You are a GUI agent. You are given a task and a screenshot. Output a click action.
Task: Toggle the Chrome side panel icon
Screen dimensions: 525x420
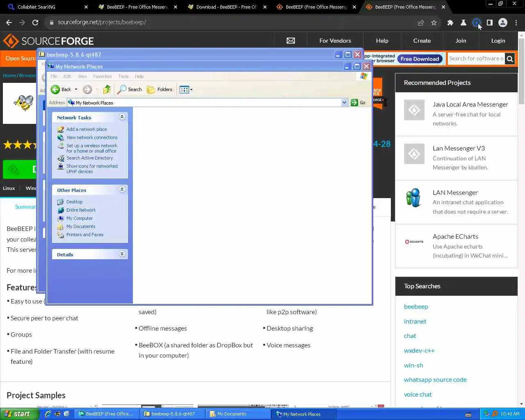point(490,23)
